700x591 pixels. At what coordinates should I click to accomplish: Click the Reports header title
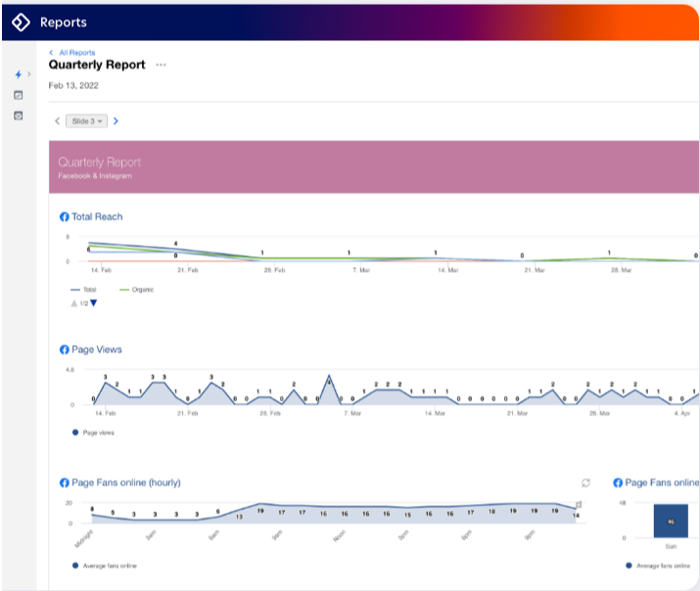pos(64,23)
